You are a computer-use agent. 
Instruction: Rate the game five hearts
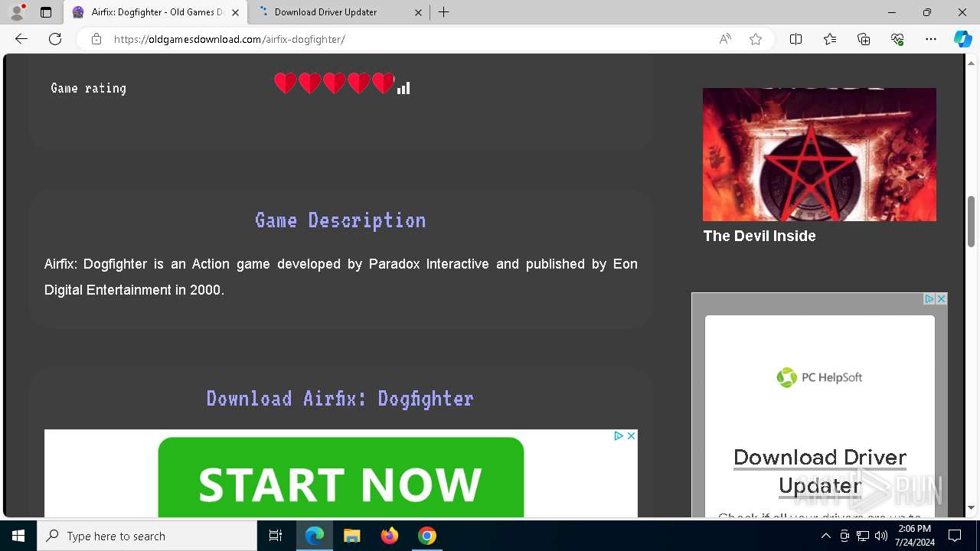tap(384, 83)
